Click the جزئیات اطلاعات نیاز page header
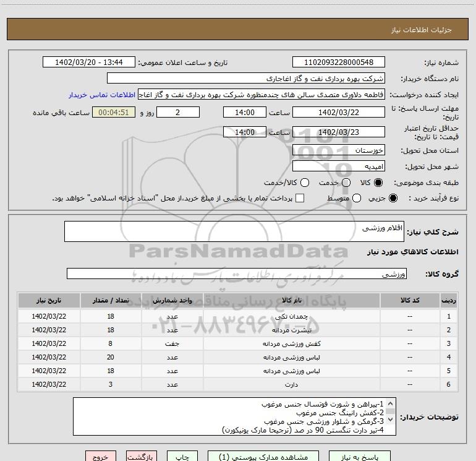 pos(422,30)
